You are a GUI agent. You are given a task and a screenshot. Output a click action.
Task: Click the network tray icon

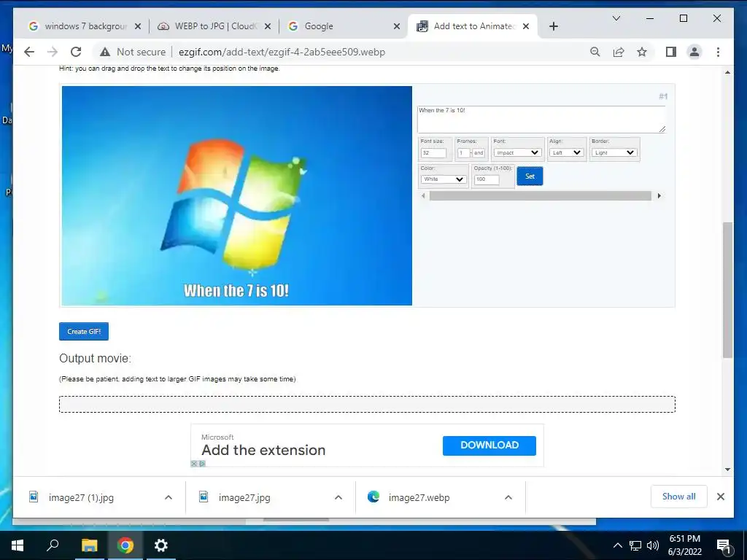click(635, 545)
